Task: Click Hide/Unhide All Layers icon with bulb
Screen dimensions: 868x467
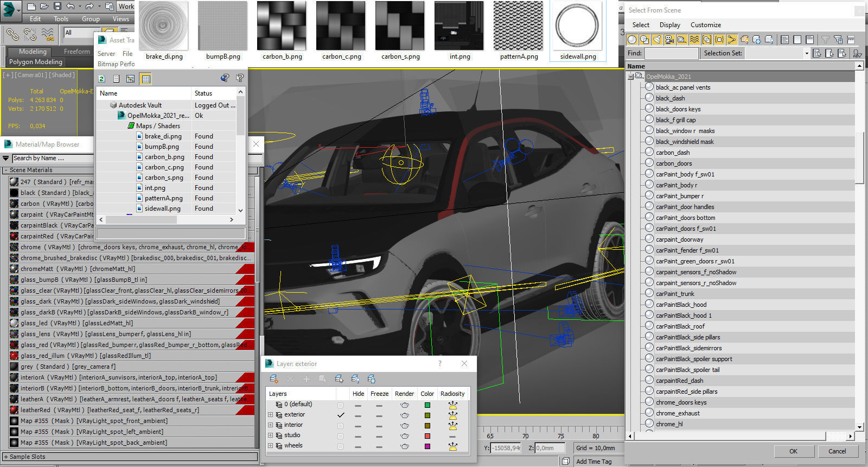Action: coord(355,379)
